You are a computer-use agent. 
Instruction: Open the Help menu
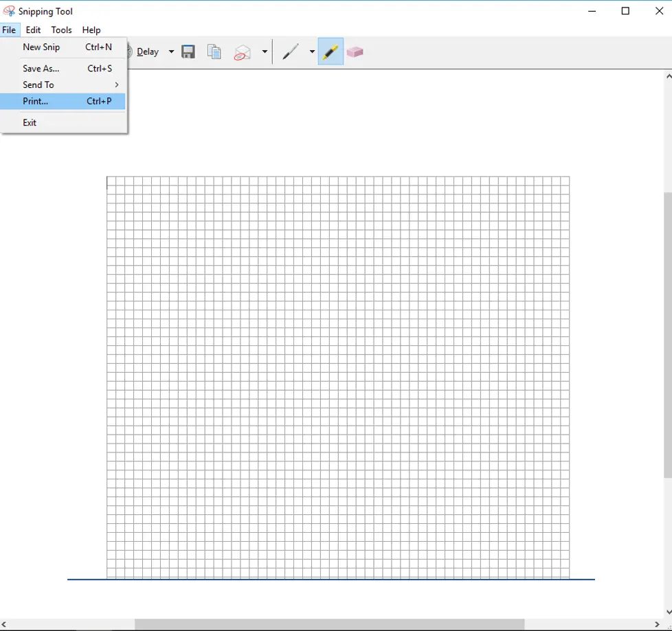(91, 30)
